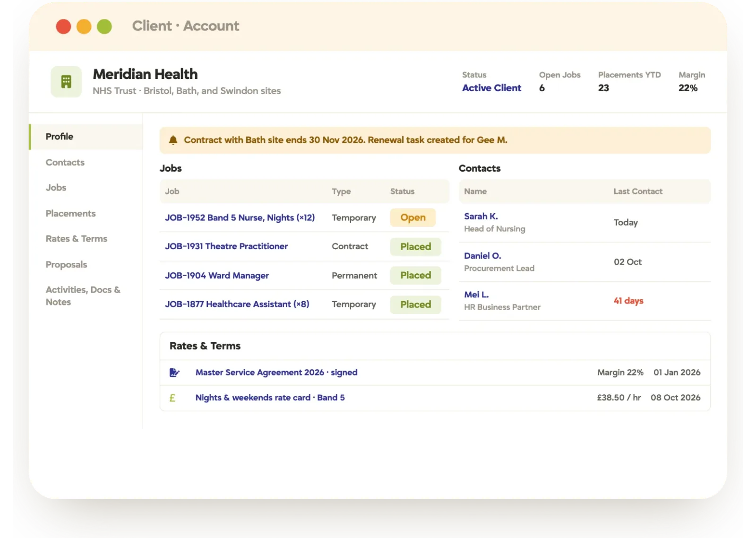Click the Open Jobs value 6

point(542,88)
